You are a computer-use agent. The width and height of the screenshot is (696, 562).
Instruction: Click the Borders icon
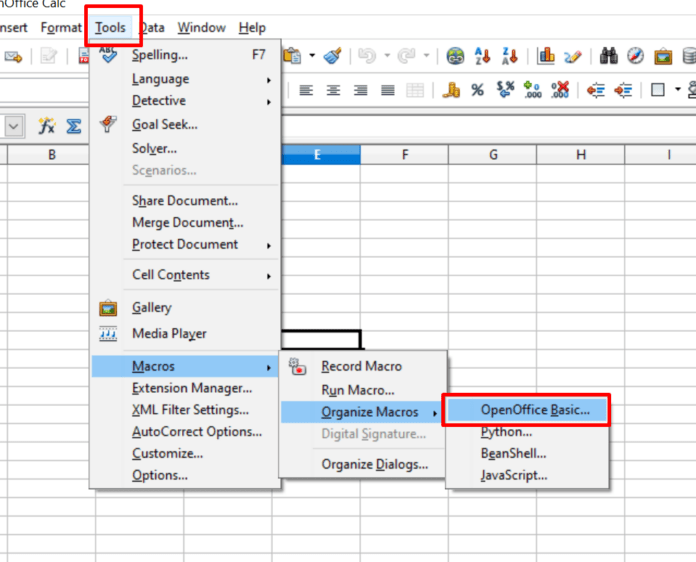658,90
